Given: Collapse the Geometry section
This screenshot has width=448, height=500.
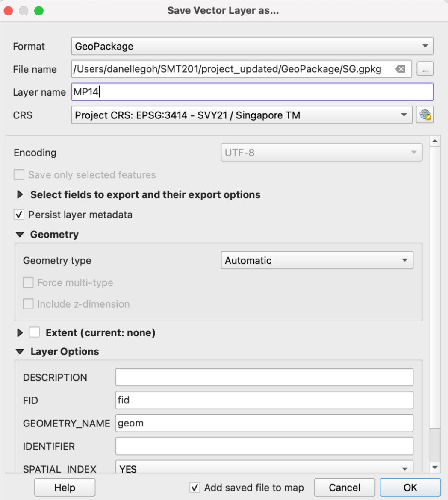Looking at the screenshot, I should point(20,235).
